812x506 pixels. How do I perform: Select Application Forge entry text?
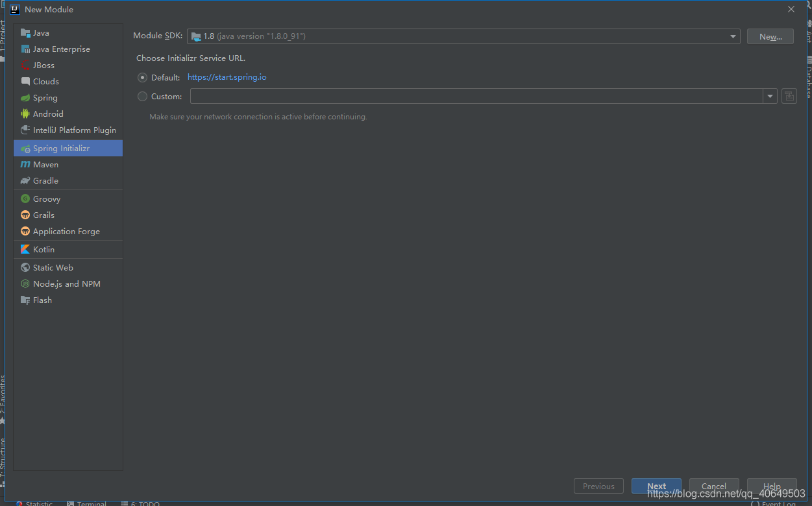tap(67, 232)
